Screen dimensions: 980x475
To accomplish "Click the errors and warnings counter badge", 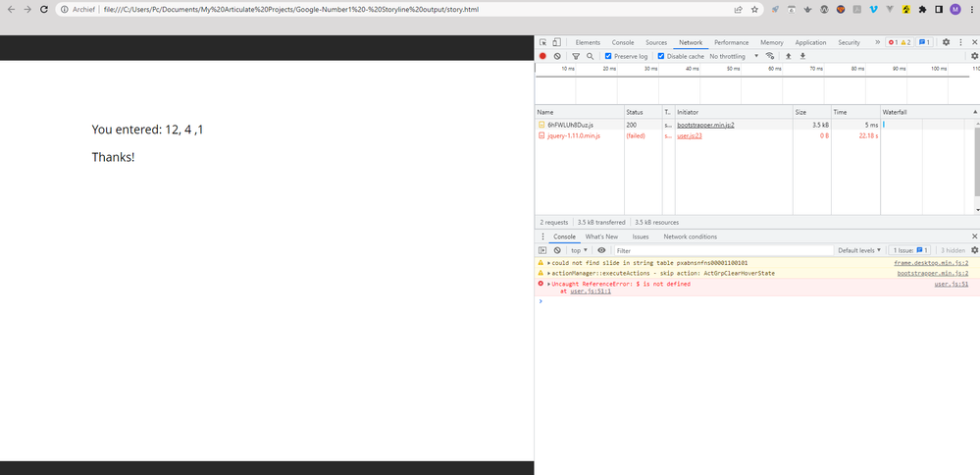I will 900,42.
